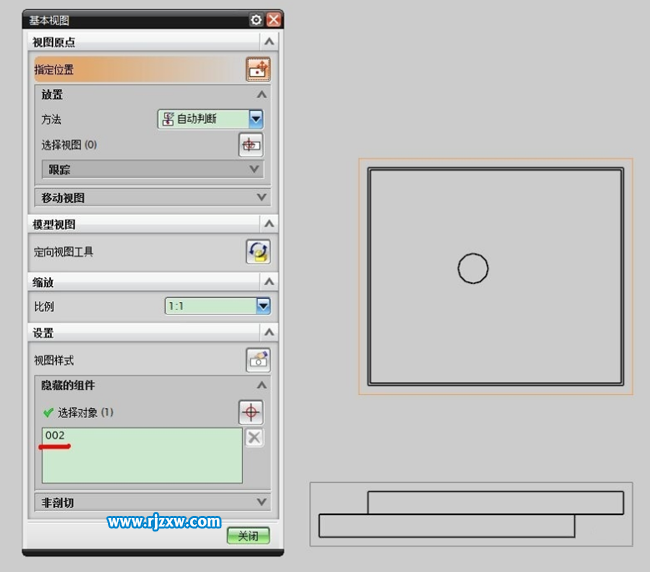Expand the Move View (移动视图) group
650x572 pixels.
[x=262, y=197]
